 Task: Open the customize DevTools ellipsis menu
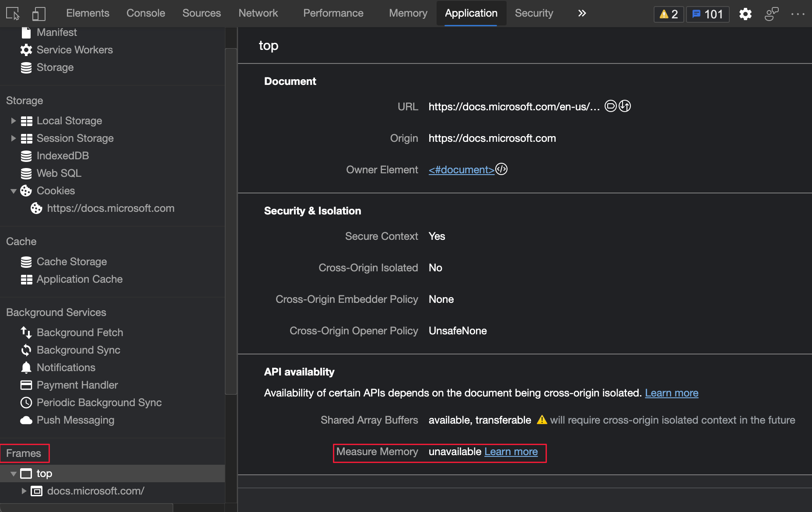pos(798,14)
